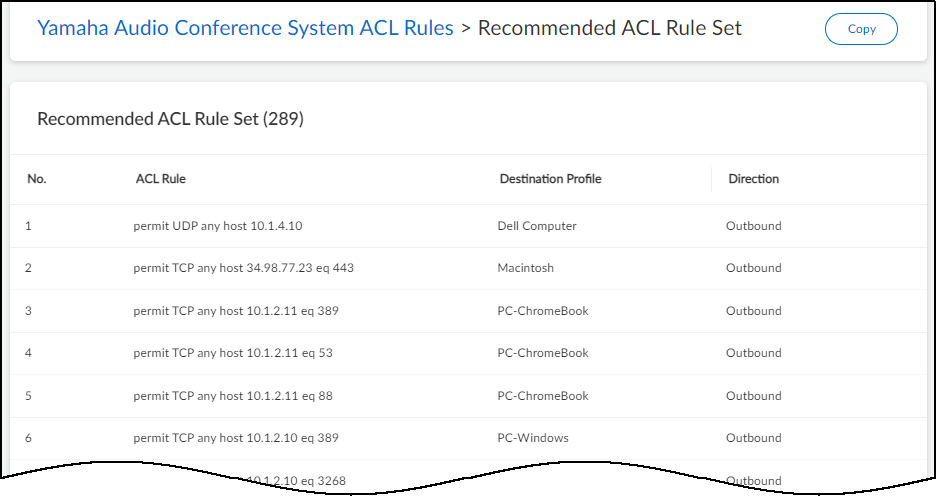Viewport: 936px width, 496px height.
Task: Select rule for host 34.98.77.23 eq 443
Action: [243, 268]
